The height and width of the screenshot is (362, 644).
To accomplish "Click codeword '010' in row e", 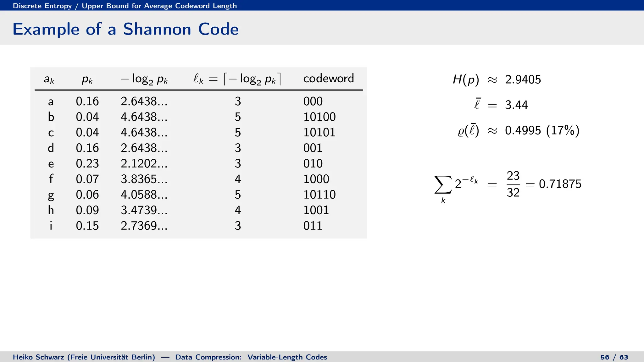I will 313,163.
